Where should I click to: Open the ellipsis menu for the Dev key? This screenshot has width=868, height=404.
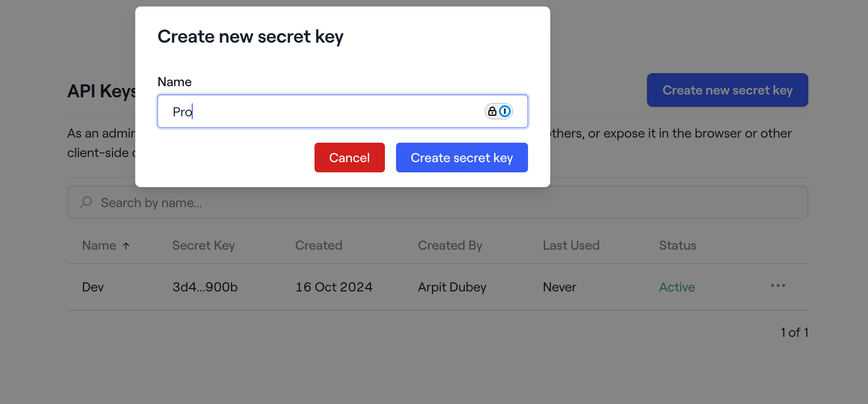point(778,286)
